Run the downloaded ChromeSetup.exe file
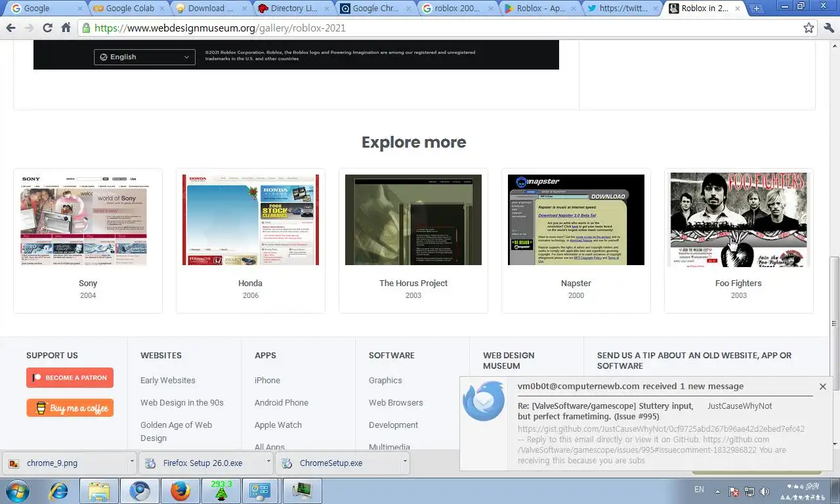Viewport: 840px width, 504px height. tap(339, 463)
